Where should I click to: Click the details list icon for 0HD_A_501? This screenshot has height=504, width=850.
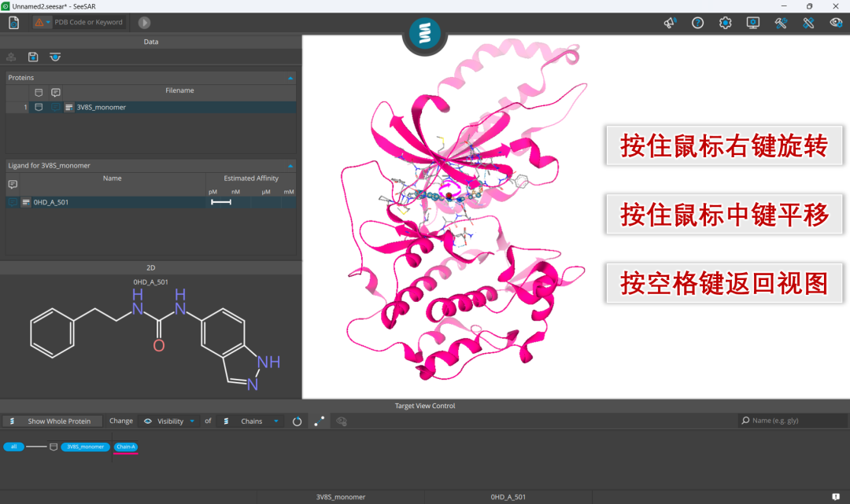click(26, 202)
